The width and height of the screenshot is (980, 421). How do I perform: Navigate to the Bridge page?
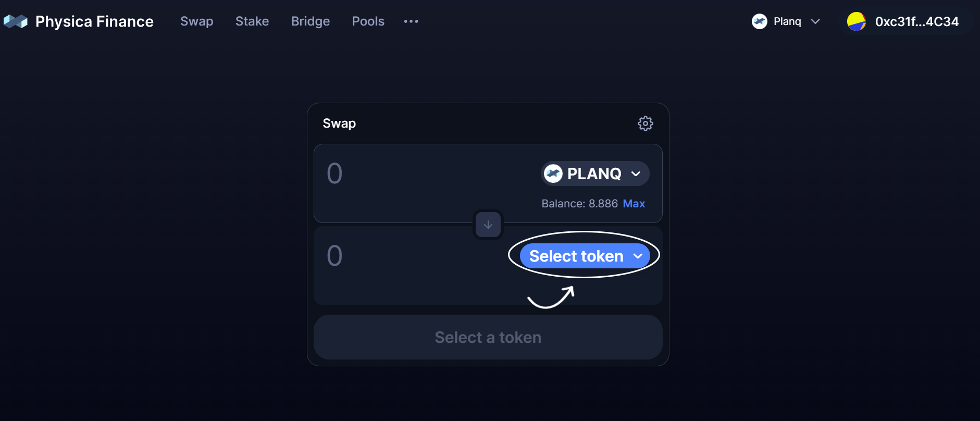(311, 21)
